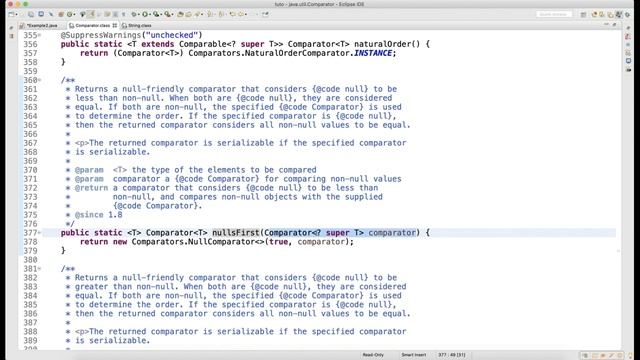Click the fourth icon in right trim
This screenshot has width=640, height=360.
[628, 53]
